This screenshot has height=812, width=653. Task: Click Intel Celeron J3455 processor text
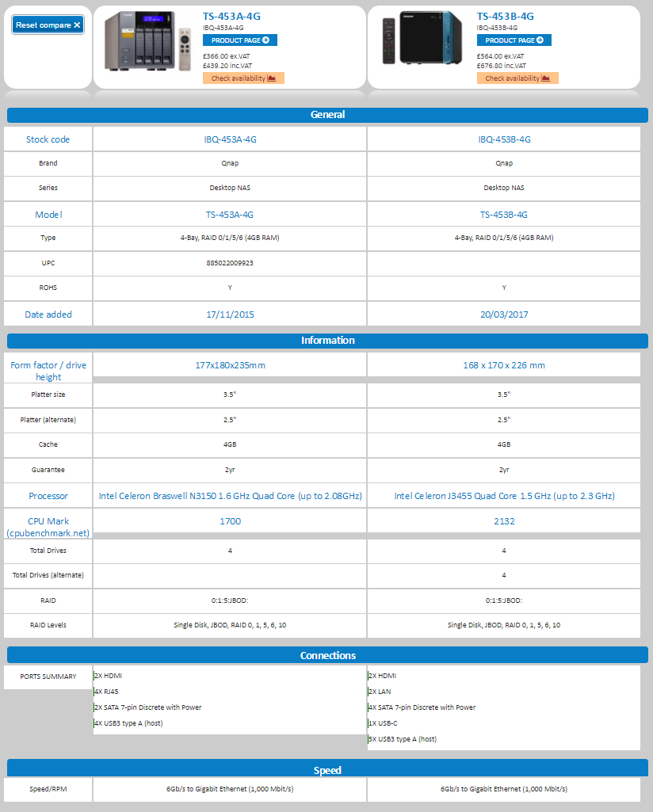tap(504, 496)
